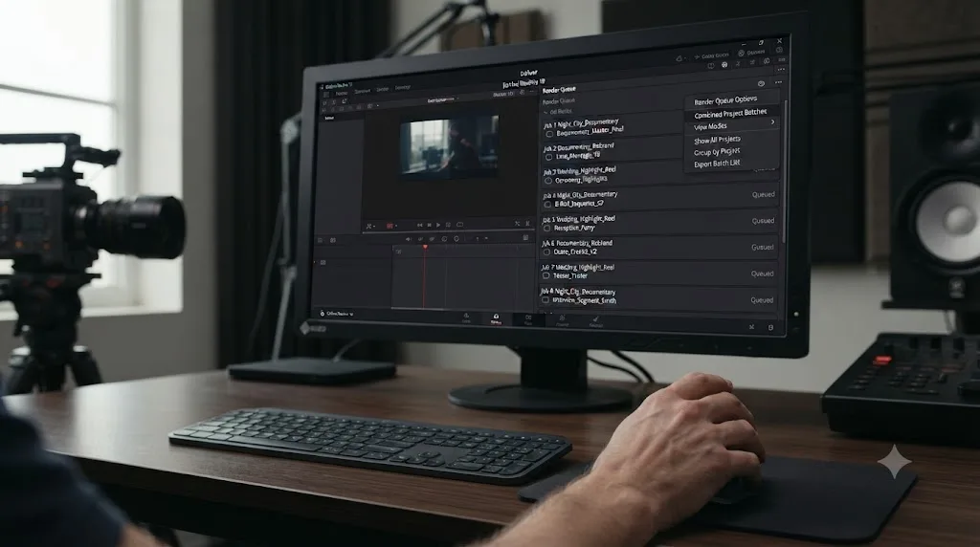Check the Job 1 Night_City_Documentary checkbox
This screenshot has height=547, width=980.
point(549,134)
